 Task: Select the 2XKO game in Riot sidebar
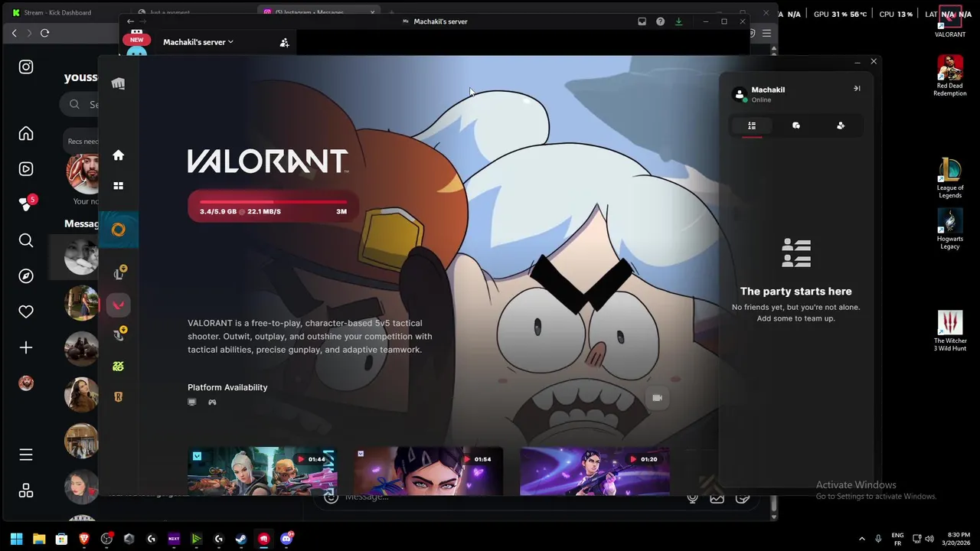118,366
